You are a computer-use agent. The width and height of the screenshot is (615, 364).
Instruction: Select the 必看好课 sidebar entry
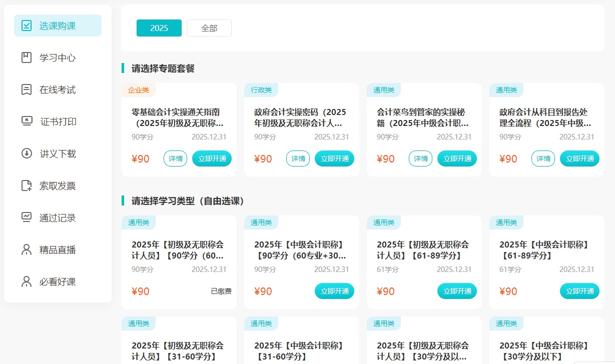click(57, 281)
